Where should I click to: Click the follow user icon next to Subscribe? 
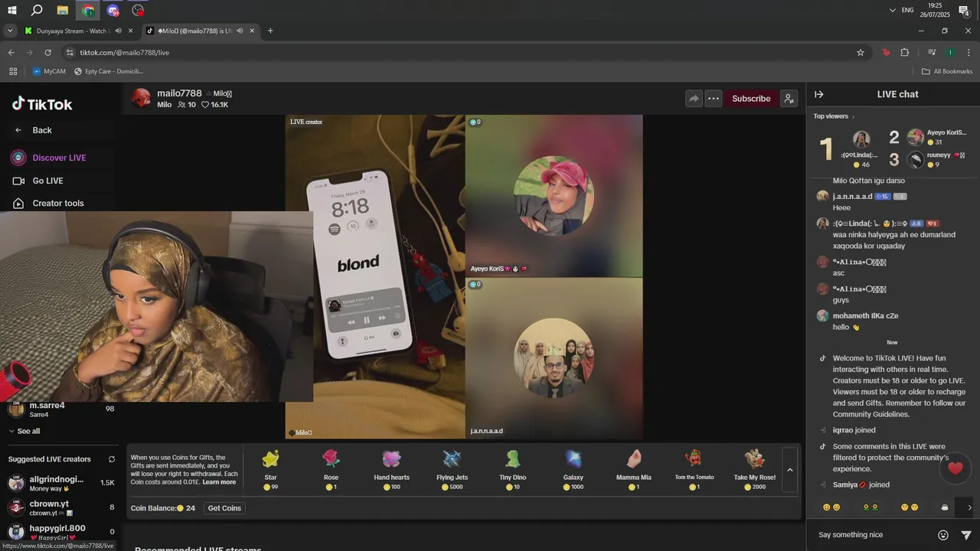pos(789,99)
